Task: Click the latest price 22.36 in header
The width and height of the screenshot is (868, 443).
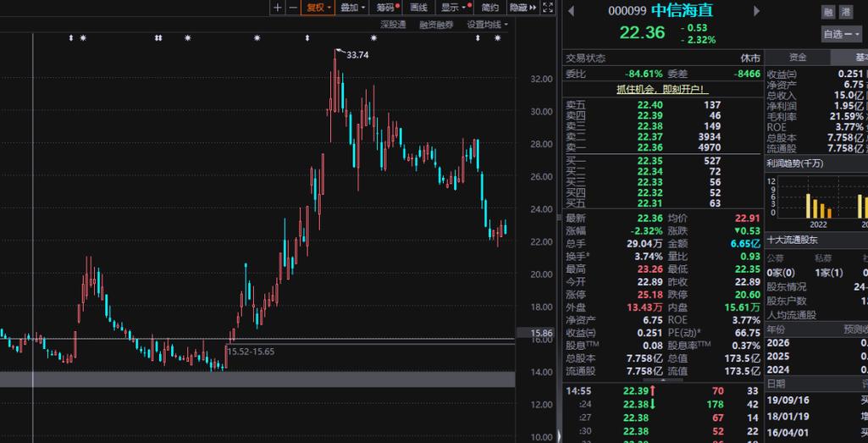Action: pos(642,33)
